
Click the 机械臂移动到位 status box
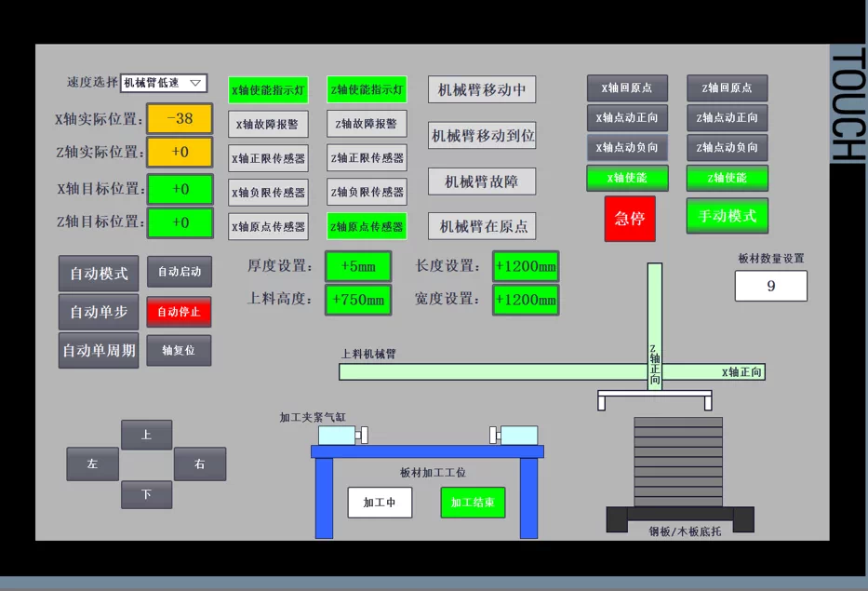point(482,135)
